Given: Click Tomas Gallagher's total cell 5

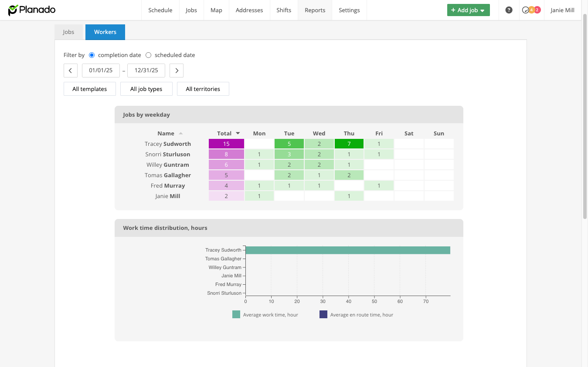Looking at the screenshot, I should (x=226, y=175).
